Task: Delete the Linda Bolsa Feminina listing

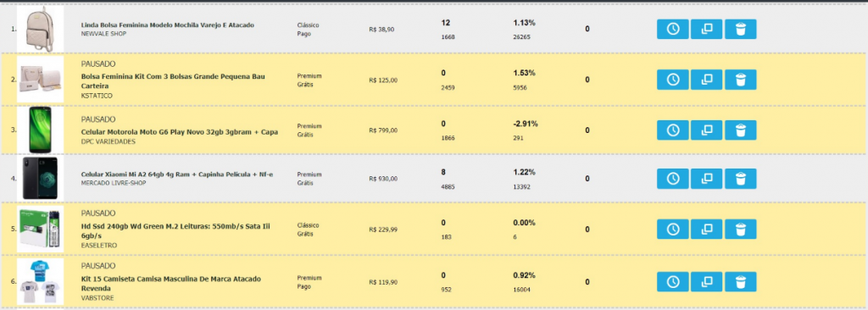Action: pos(741,29)
